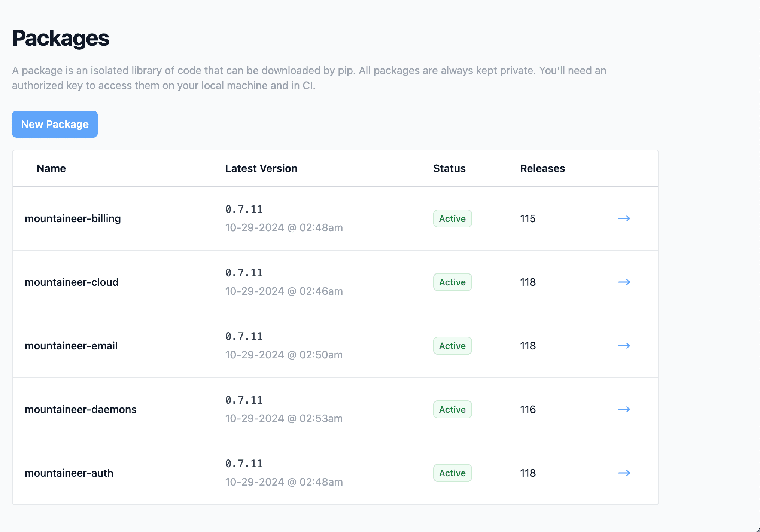Click timestamp 10-29-2024 @ 02:46am
This screenshot has width=760, height=532.
(284, 291)
